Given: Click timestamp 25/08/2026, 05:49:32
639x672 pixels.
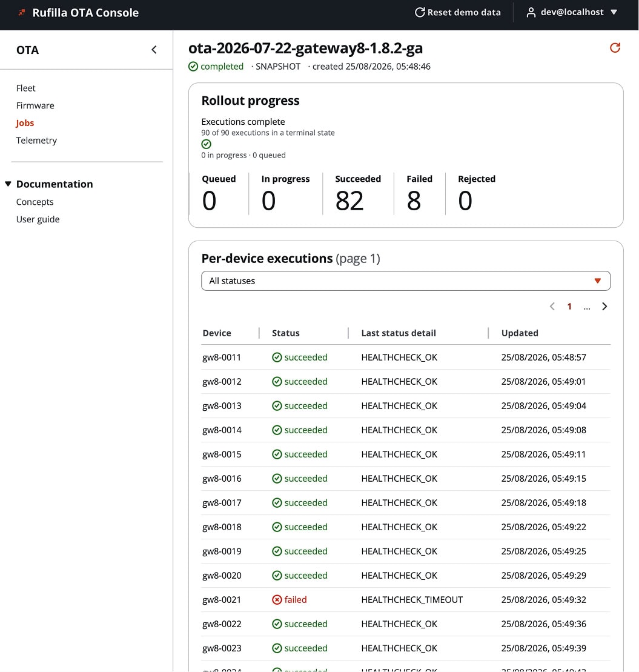Looking at the screenshot, I should click(543, 599).
